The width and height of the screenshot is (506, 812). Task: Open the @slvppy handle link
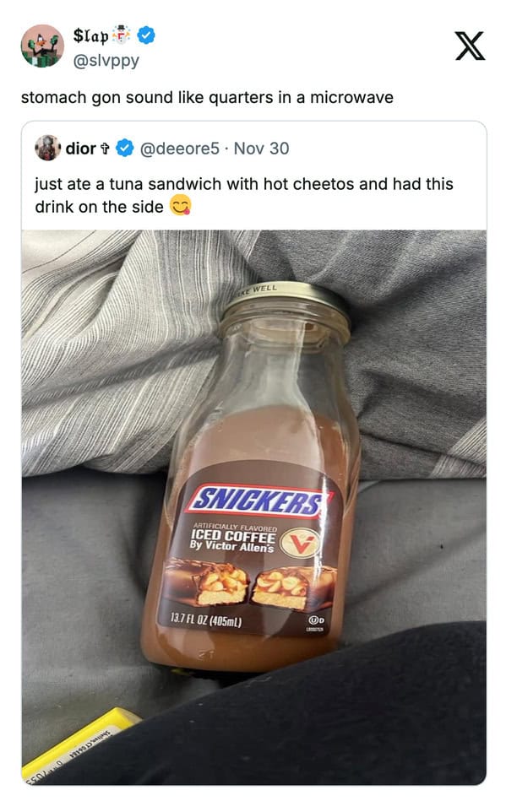point(106,61)
